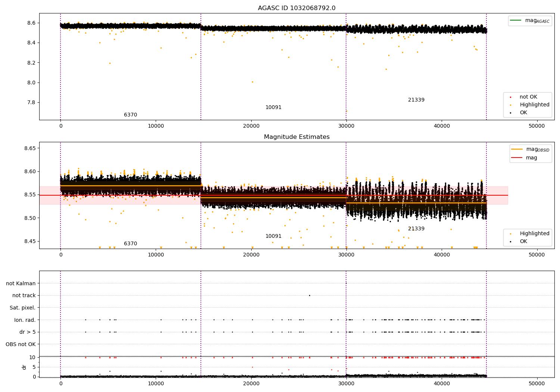Click the "dr > 5" axis label

[x=28, y=332]
